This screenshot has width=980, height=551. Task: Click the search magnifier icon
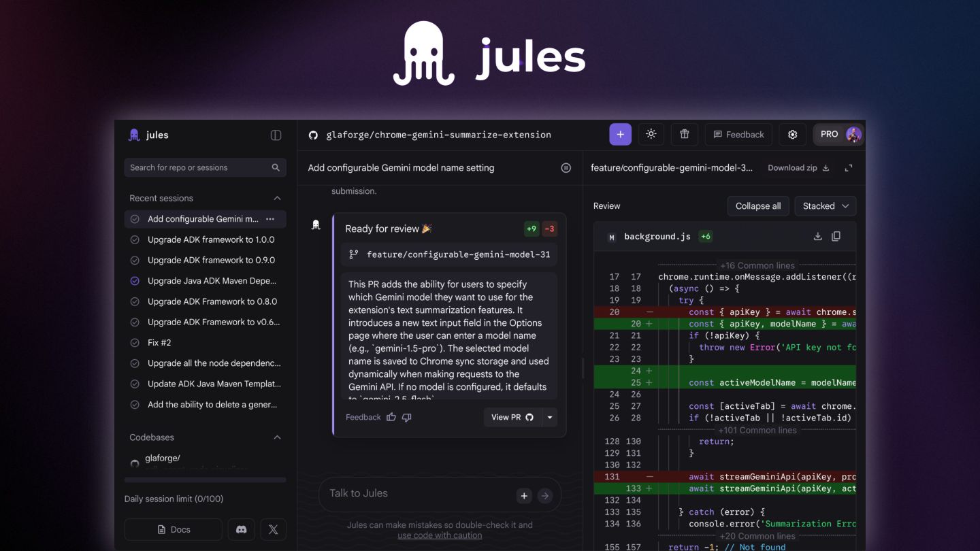coord(276,167)
